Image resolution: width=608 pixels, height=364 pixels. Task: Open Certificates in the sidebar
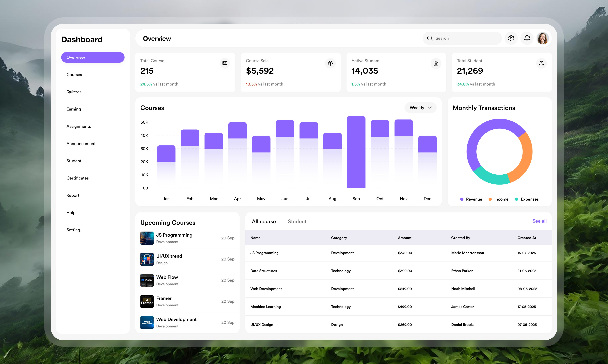coord(78,178)
